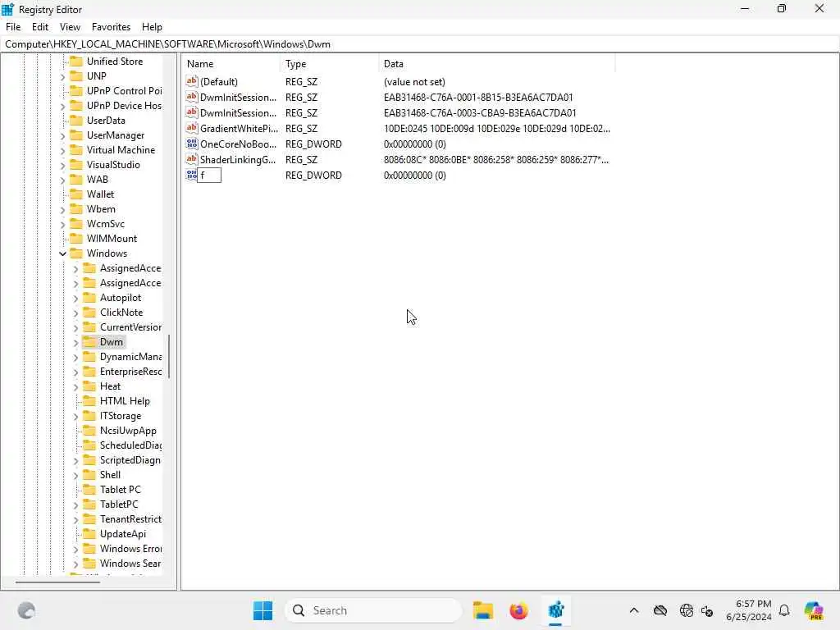840x630 pixels.
Task: Select the GradientWhitePi... value name
Action: 239,128
